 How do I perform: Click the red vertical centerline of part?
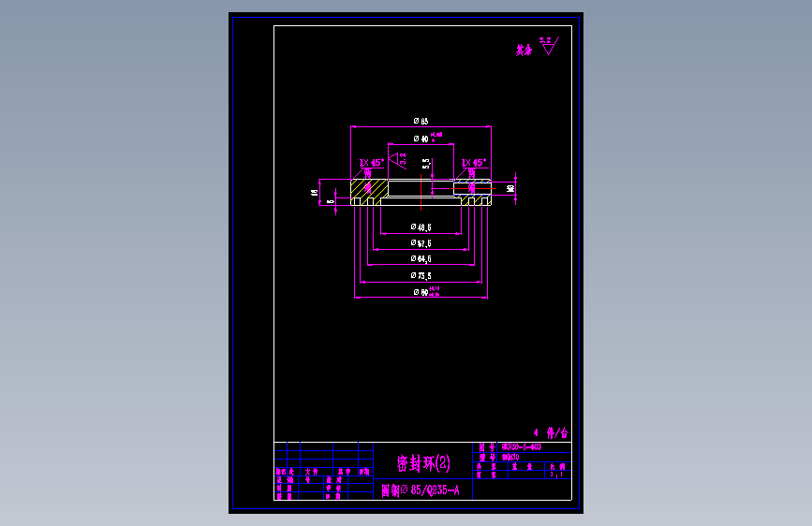(x=421, y=192)
